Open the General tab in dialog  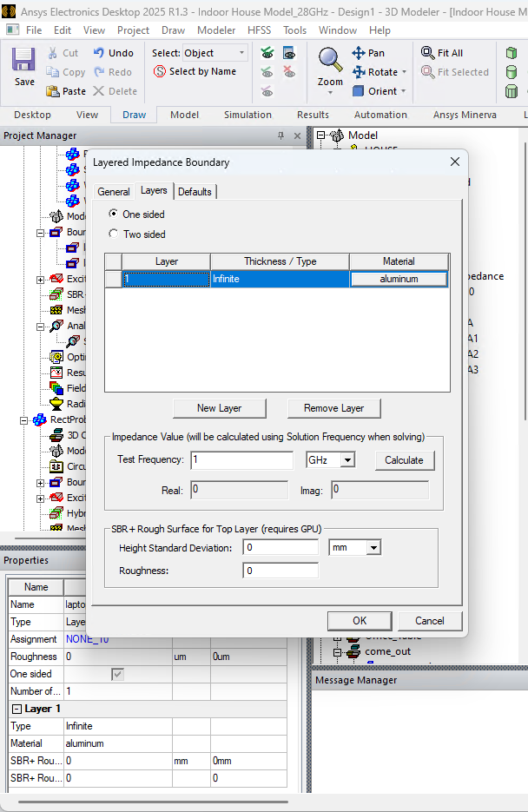click(114, 192)
